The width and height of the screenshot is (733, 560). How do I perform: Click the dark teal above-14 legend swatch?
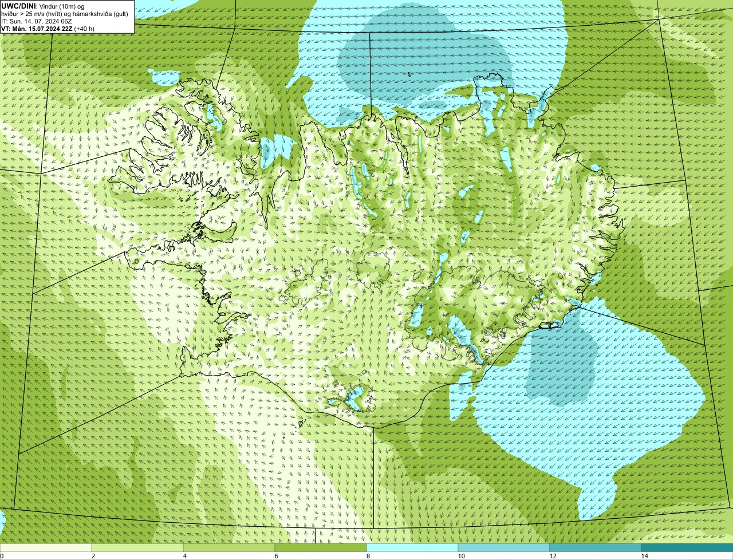point(687,547)
